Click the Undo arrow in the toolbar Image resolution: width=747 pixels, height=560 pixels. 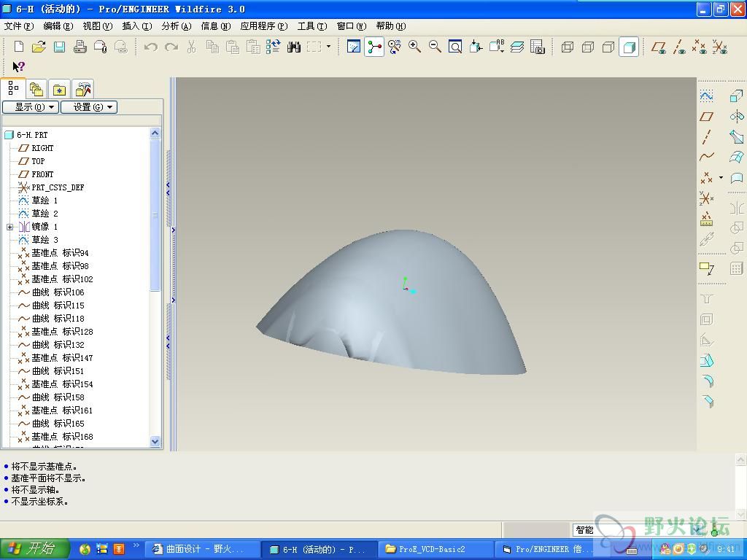pos(150,47)
